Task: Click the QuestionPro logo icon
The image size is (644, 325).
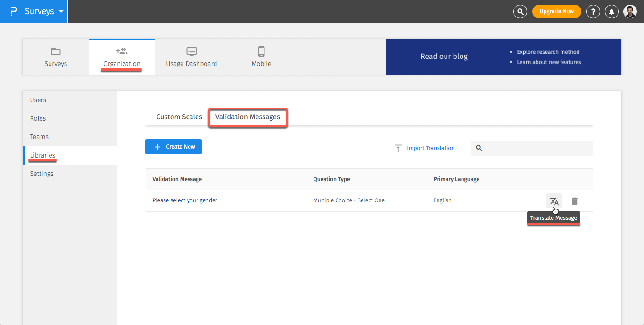Action: pyautogui.click(x=13, y=11)
